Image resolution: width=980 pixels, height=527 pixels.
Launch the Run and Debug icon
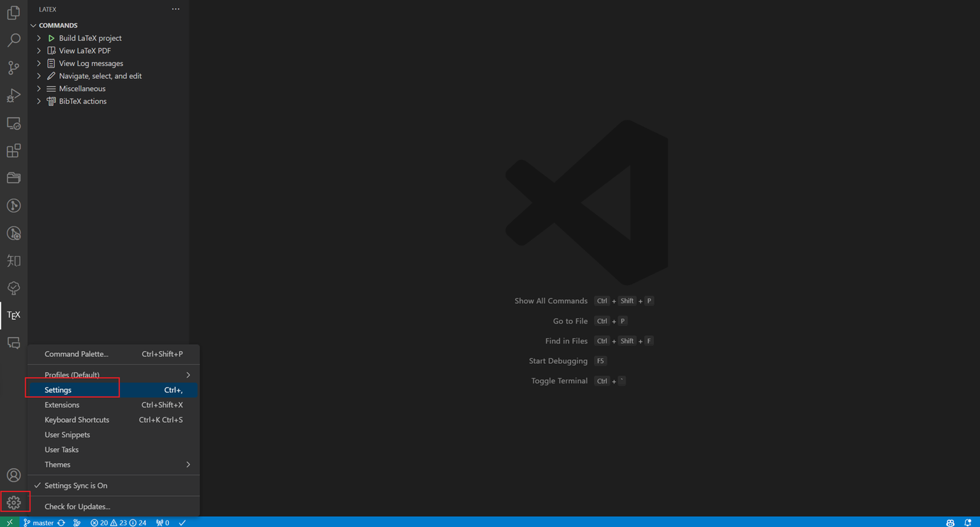(x=14, y=95)
